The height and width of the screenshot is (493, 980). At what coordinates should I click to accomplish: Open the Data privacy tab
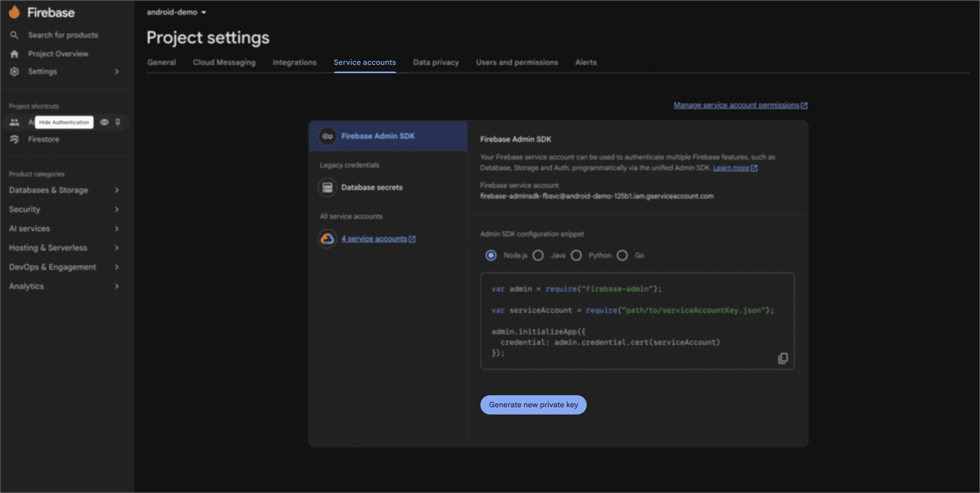pyautogui.click(x=436, y=62)
